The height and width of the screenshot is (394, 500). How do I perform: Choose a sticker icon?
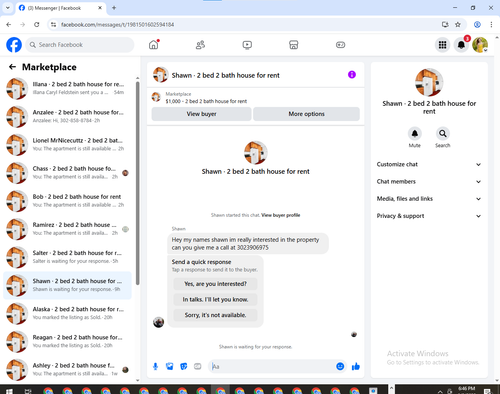tap(184, 367)
